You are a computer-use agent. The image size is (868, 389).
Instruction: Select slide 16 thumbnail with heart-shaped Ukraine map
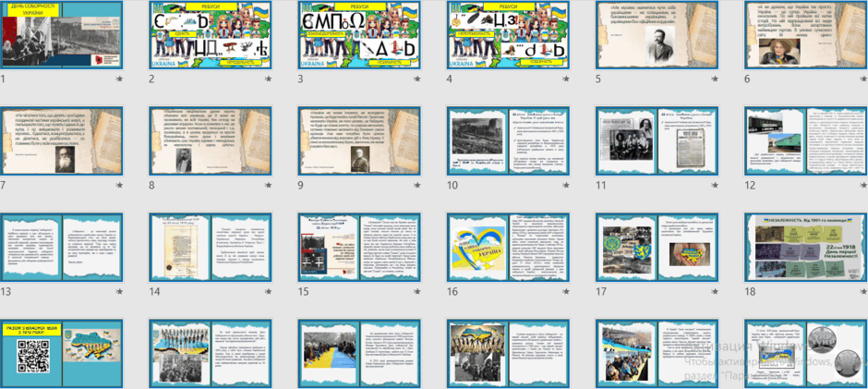[x=509, y=247]
